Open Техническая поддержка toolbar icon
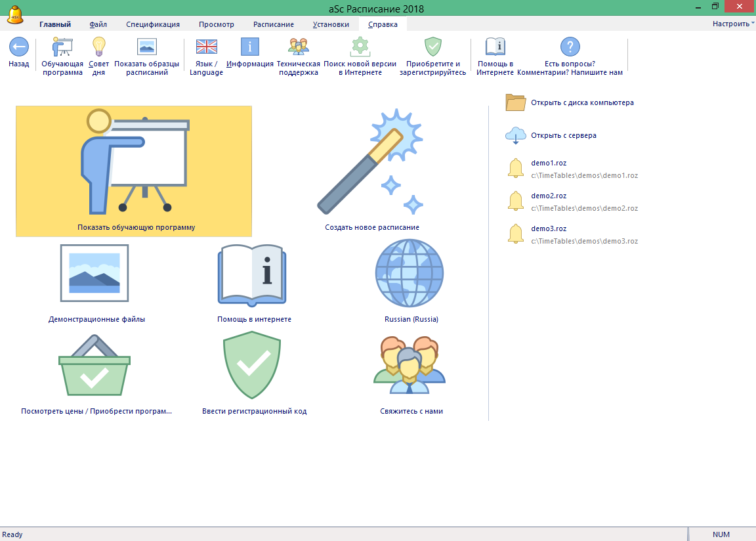756x541 pixels. click(298, 47)
